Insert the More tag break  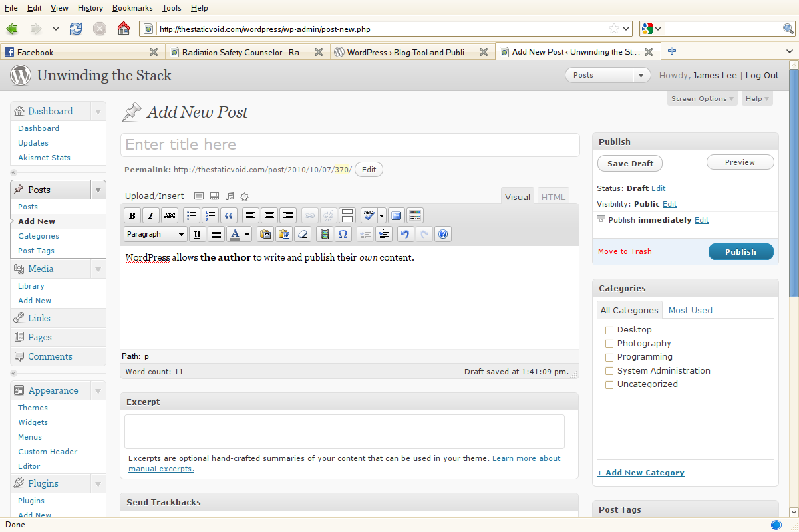click(347, 215)
